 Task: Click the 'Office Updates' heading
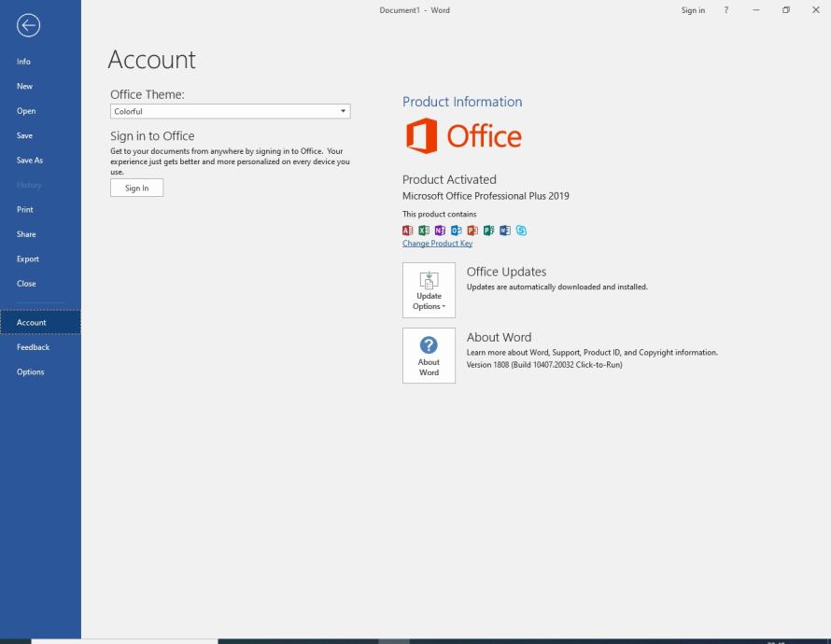tap(506, 272)
